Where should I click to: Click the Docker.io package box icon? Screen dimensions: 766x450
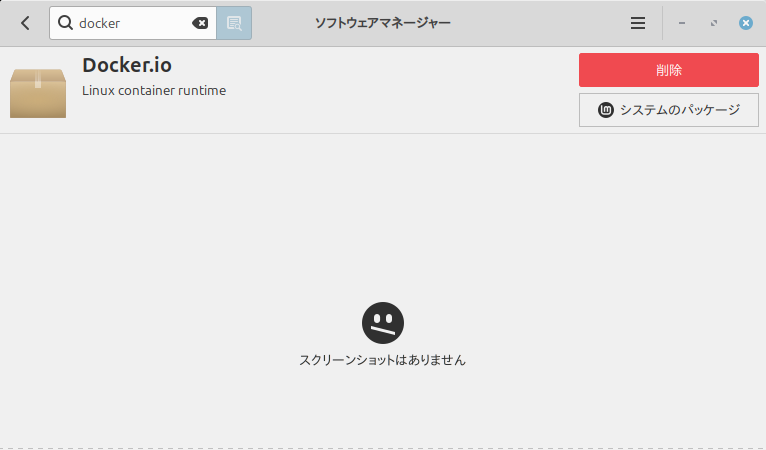[38, 92]
